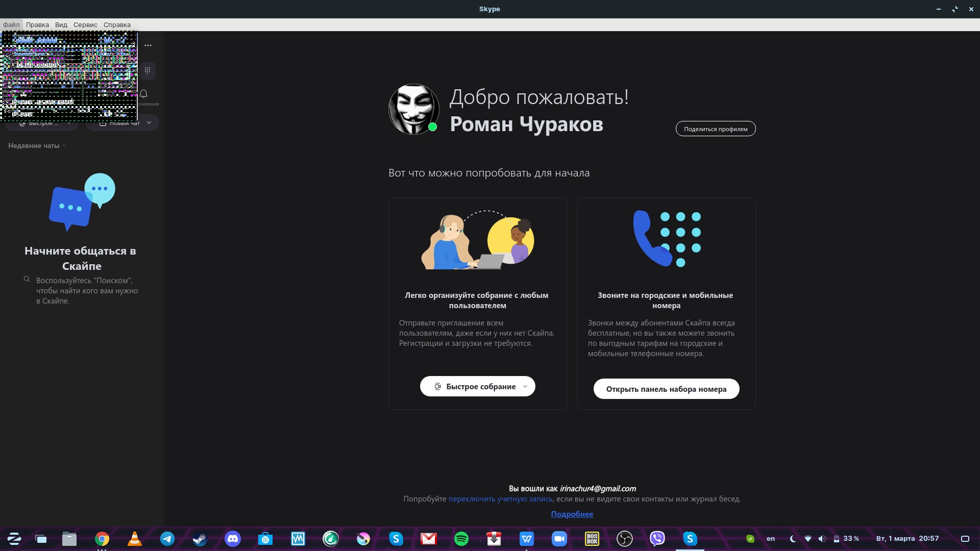980x551 pixels.
Task: Open Viber from taskbar
Action: tap(657, 539)
